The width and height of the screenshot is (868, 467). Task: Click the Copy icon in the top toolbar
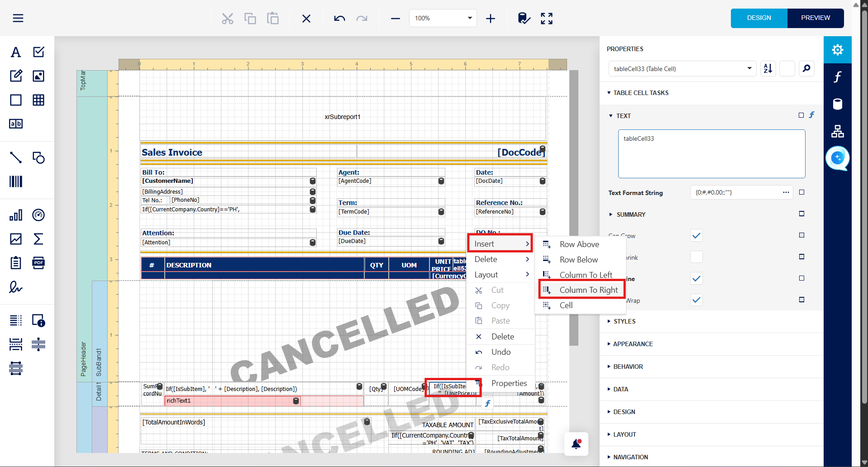coord(250,19)
